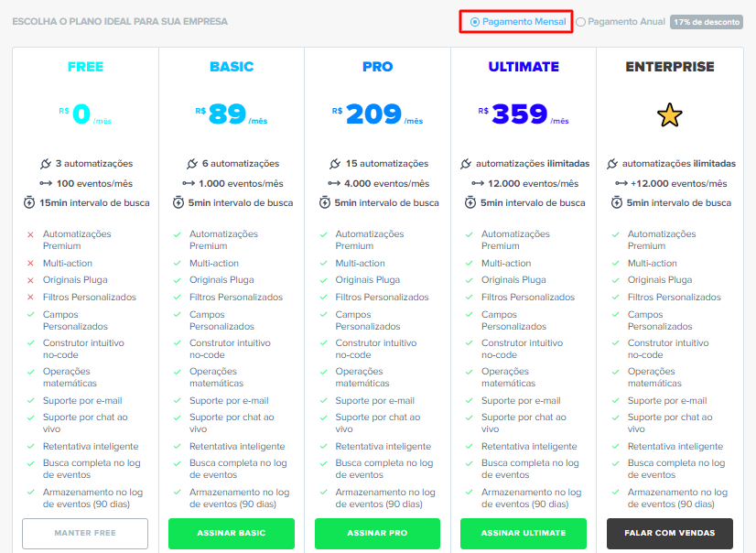
Task: Click events arrow icon in Basic plan
Action: tap(189, 183)
